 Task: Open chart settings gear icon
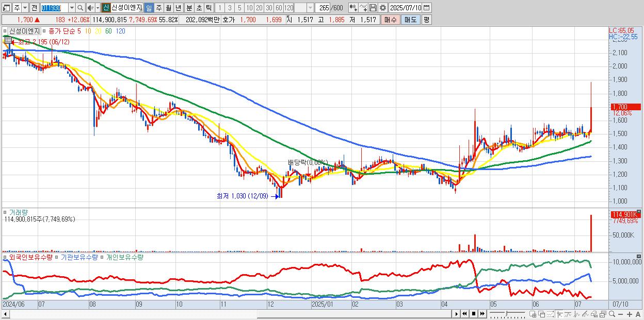point(383,8)
